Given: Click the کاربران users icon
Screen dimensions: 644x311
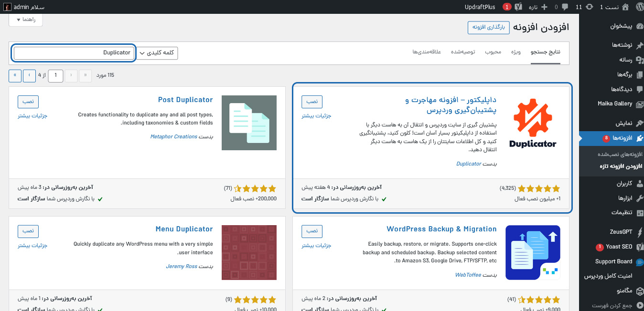Looking at the screenshot, I should click(640, 183).
